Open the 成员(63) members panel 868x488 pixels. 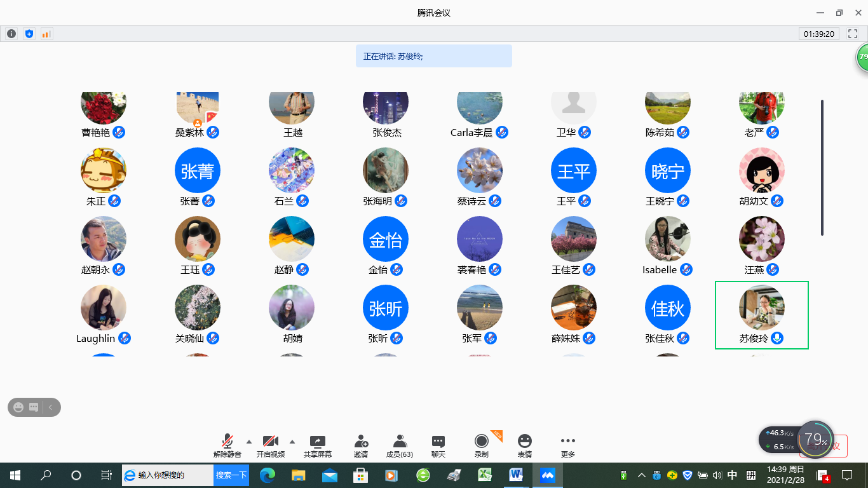point(400,445)
